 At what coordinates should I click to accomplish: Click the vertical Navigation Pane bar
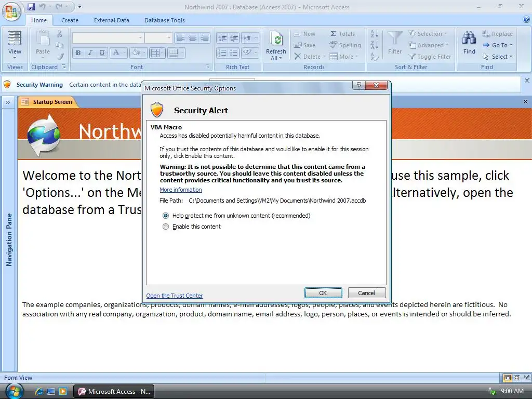9,240
